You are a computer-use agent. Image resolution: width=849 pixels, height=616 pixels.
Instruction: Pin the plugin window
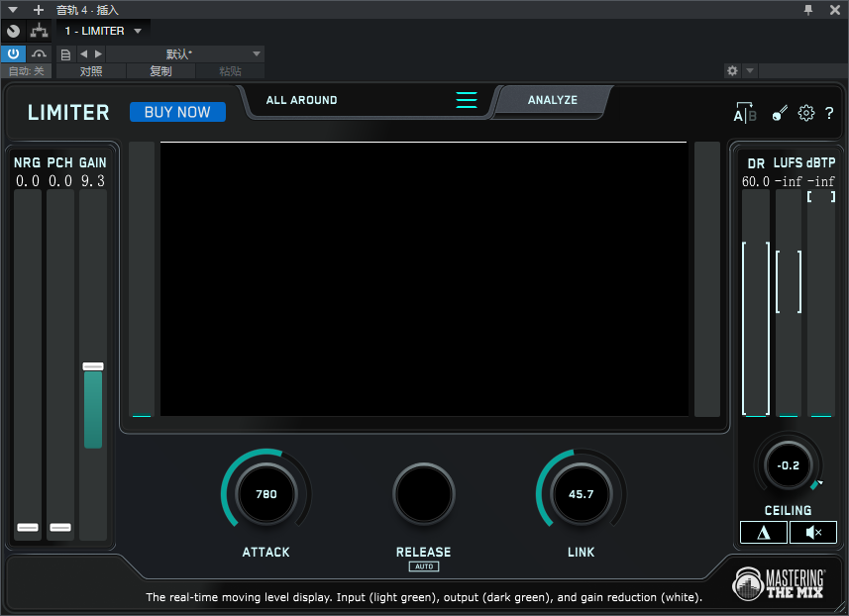point(807,10)
